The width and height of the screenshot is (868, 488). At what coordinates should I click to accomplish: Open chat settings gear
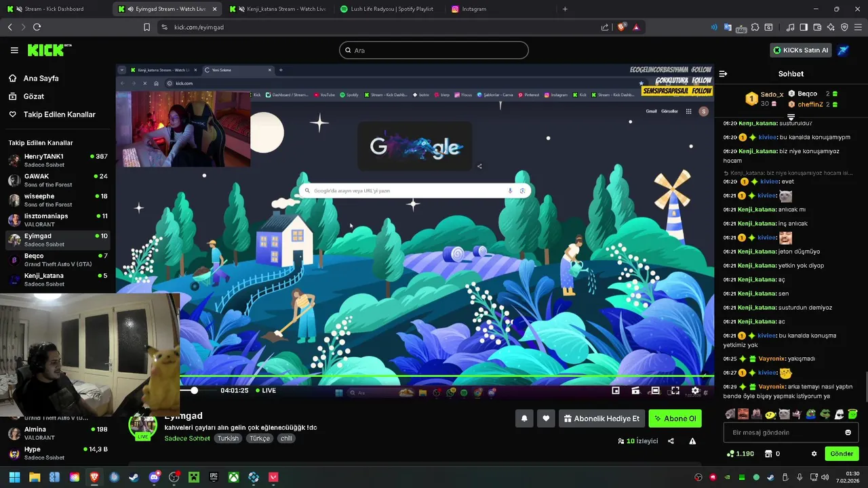[814, 454]
